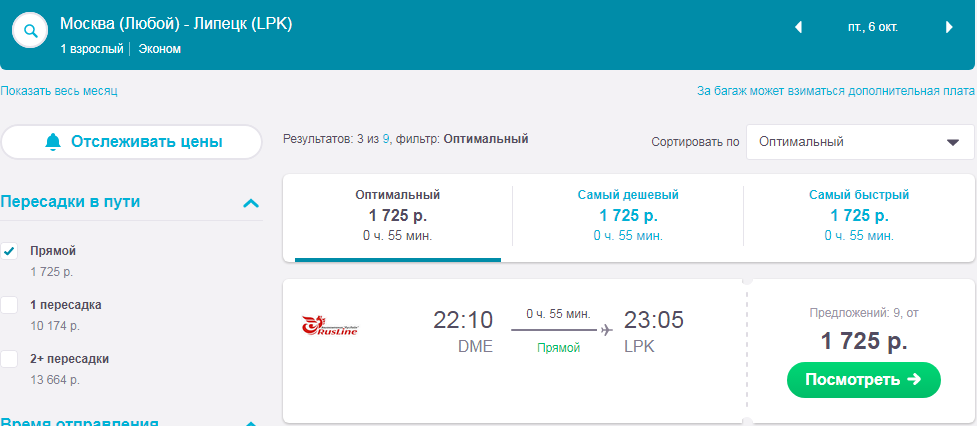Image resolution: width=977 pixels, height=426 pixels.
Task: Click the airplane icon on flight route
Action: point(606,328)
